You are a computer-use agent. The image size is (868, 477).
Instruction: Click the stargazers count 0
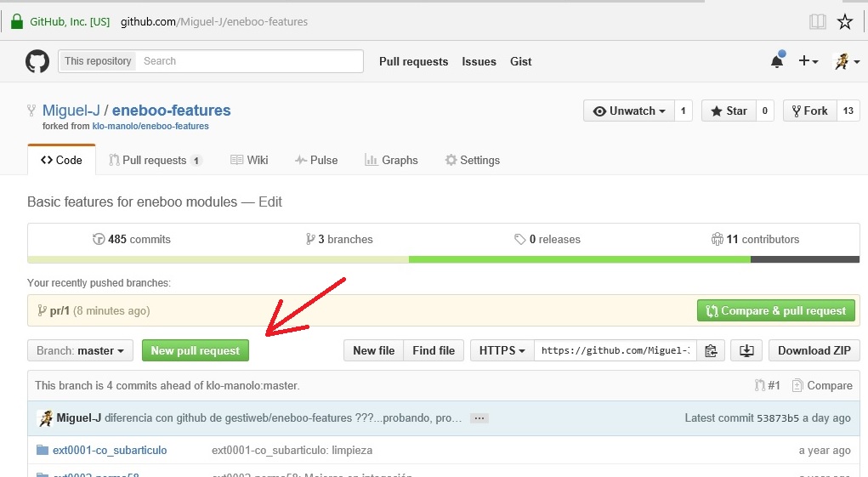click(764, 111)
